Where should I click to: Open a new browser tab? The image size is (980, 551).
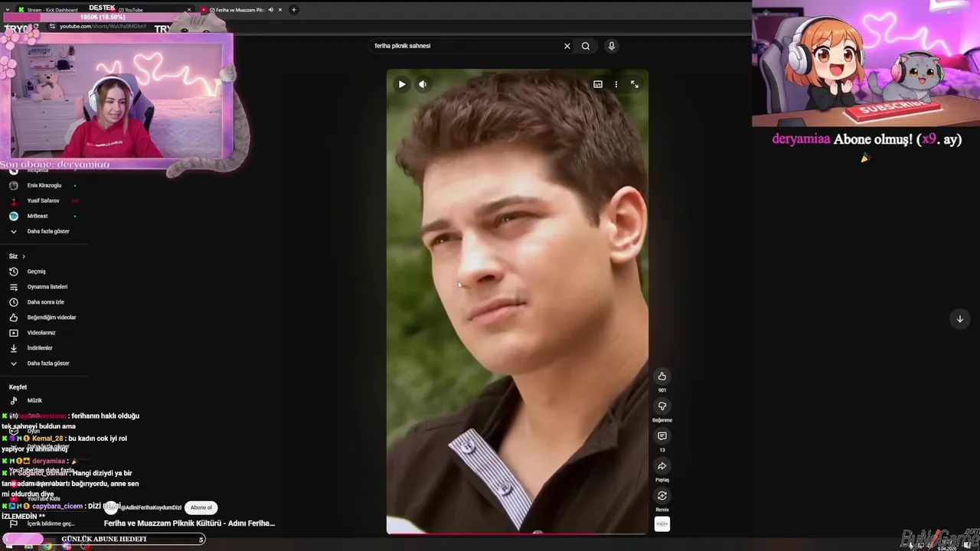click(x=294, y=10)
